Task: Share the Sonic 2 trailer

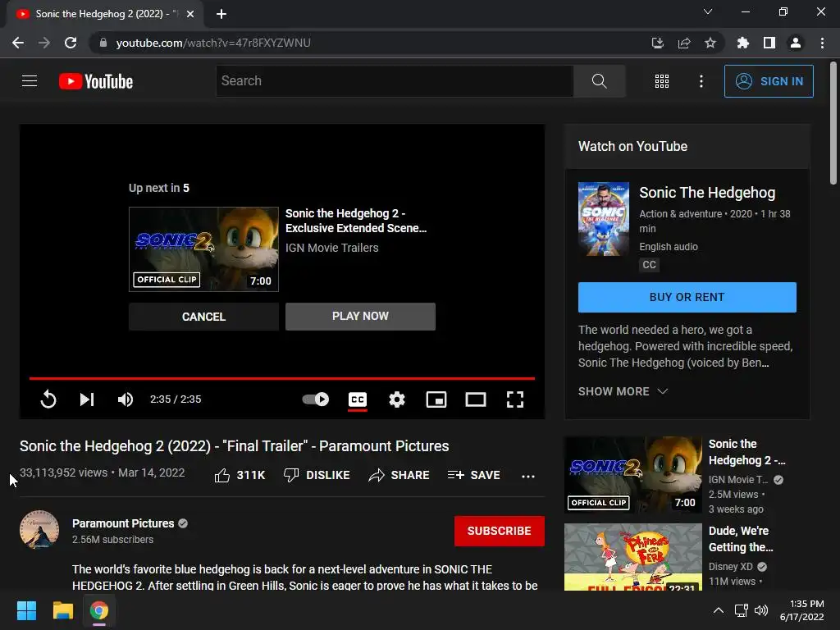Action: tap(399, 475)
